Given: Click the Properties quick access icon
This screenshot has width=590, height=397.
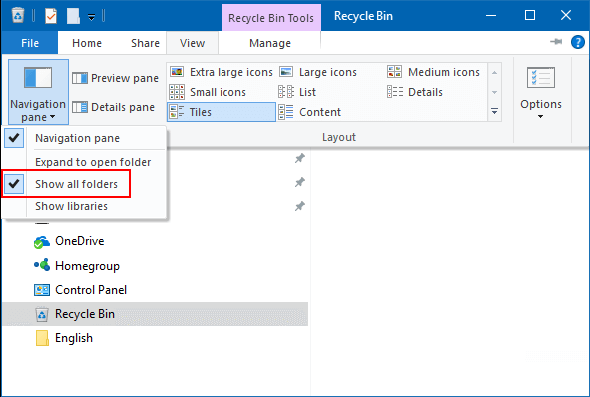Looking at the screenshot, I should coord(51,16).
